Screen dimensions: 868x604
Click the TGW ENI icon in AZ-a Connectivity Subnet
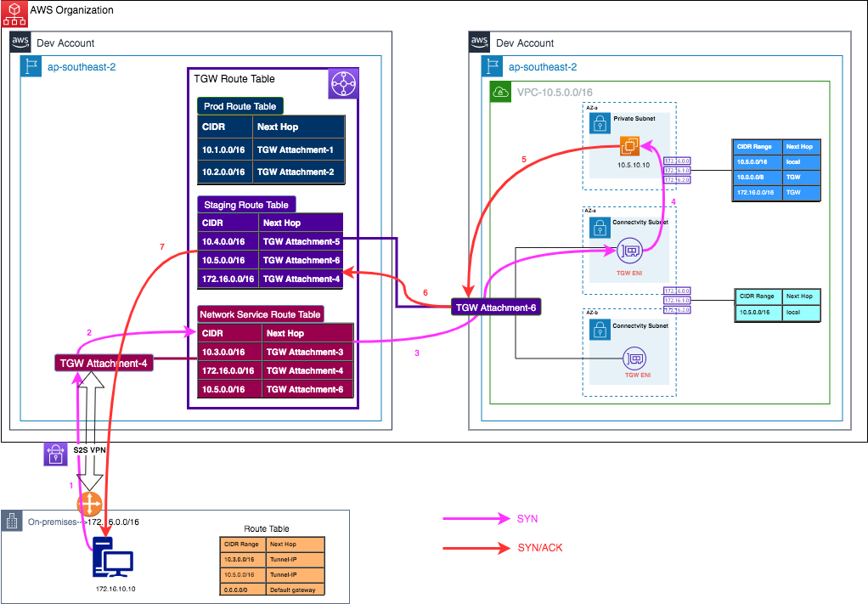(630, 250)
